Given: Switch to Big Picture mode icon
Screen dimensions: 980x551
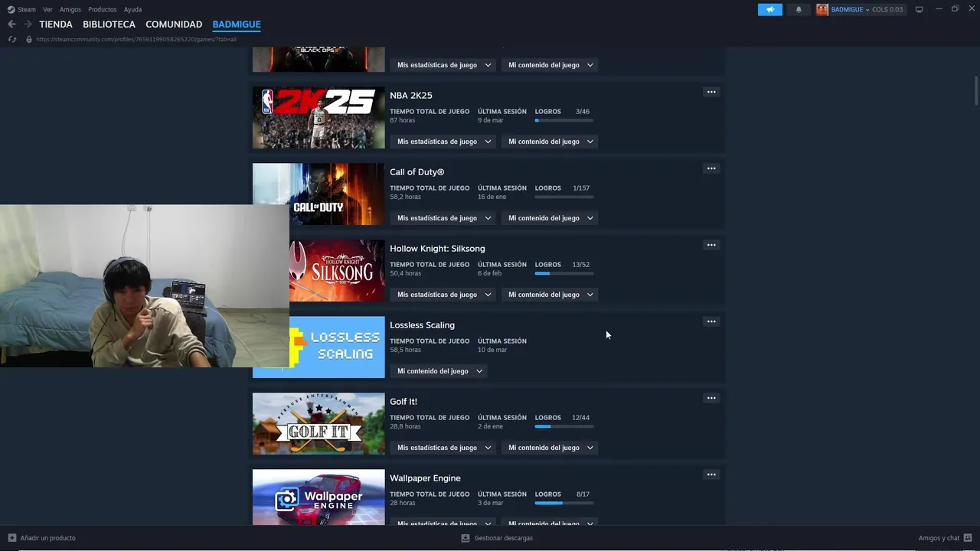Looking at the screenshot, I should click(920, 9).
